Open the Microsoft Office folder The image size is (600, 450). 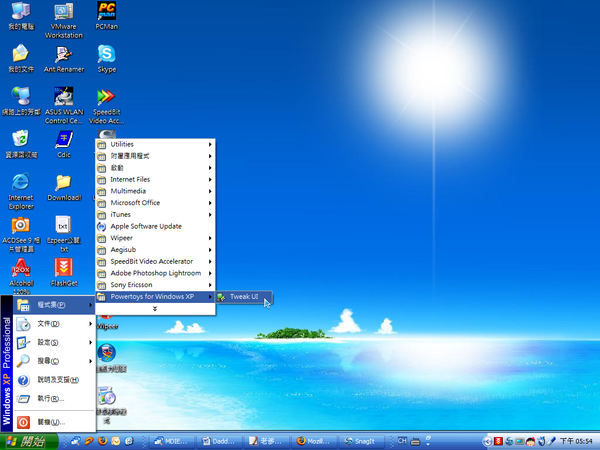tap(155, 203)
